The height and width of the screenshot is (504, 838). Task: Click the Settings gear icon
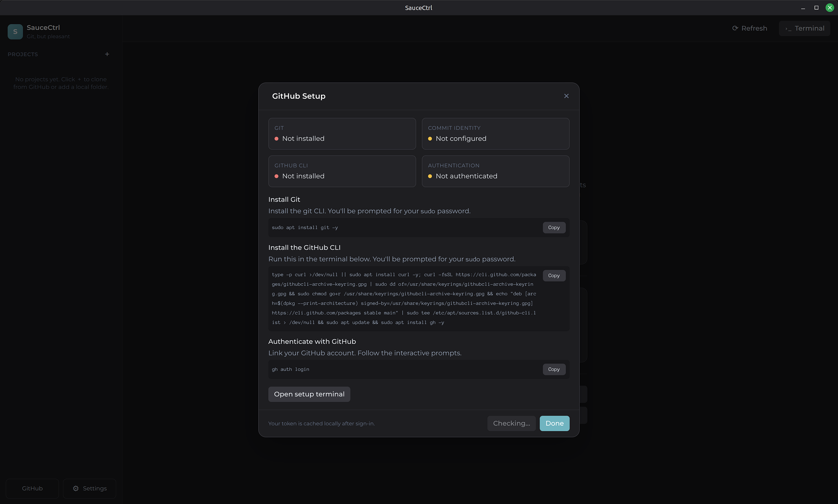(x=76, y=488)
